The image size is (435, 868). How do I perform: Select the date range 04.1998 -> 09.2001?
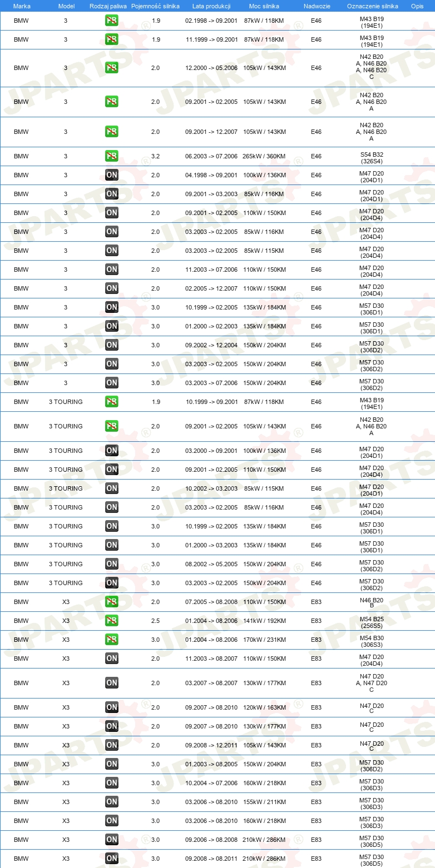[x=211, y=175]
